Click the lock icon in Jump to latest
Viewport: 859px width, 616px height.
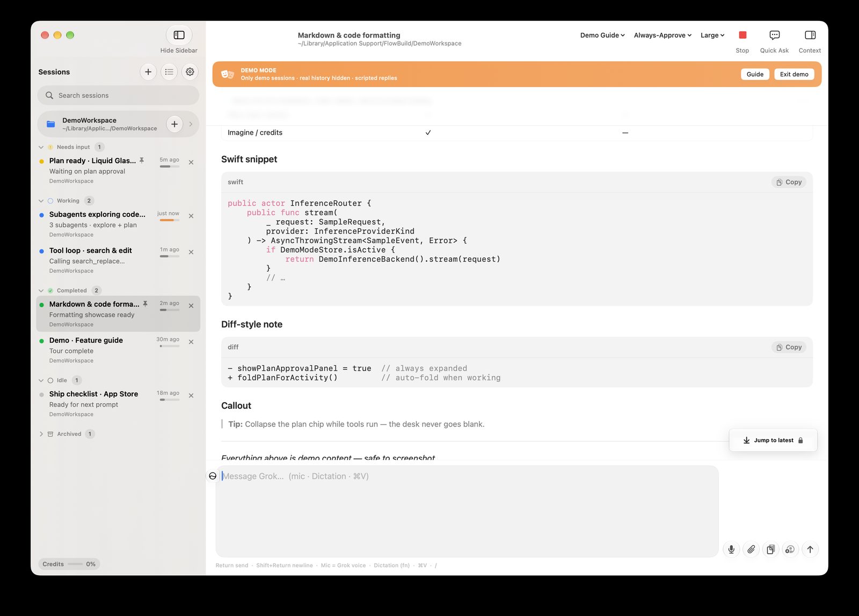pos(800,440)
